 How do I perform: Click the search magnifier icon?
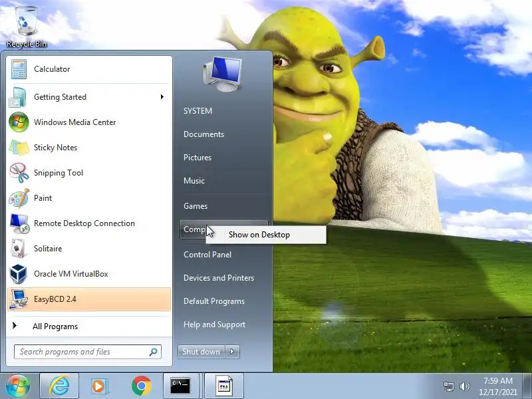pyautogui.click(x=154, y=352)
